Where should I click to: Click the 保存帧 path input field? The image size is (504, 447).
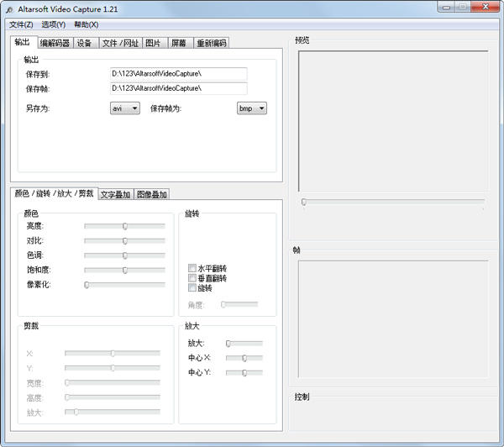pos(178,88)
